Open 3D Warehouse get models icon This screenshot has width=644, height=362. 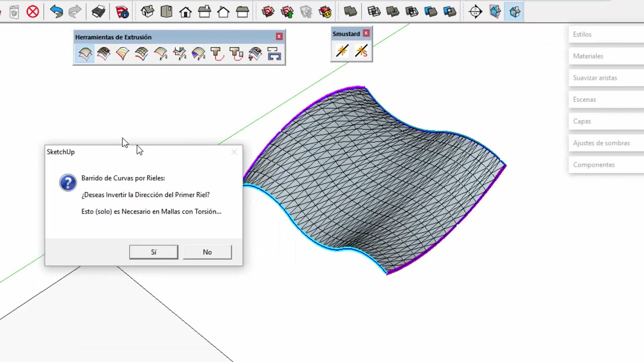pos(268,12)
